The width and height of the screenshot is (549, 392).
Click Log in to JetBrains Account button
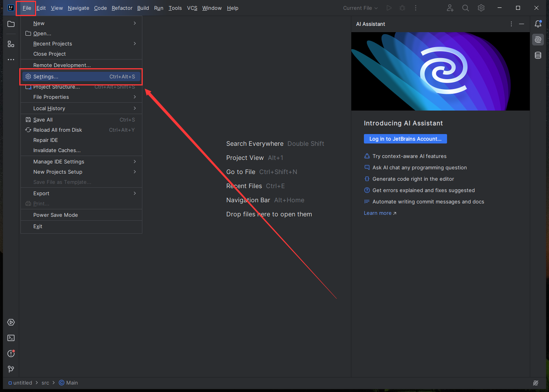(405, 139)
